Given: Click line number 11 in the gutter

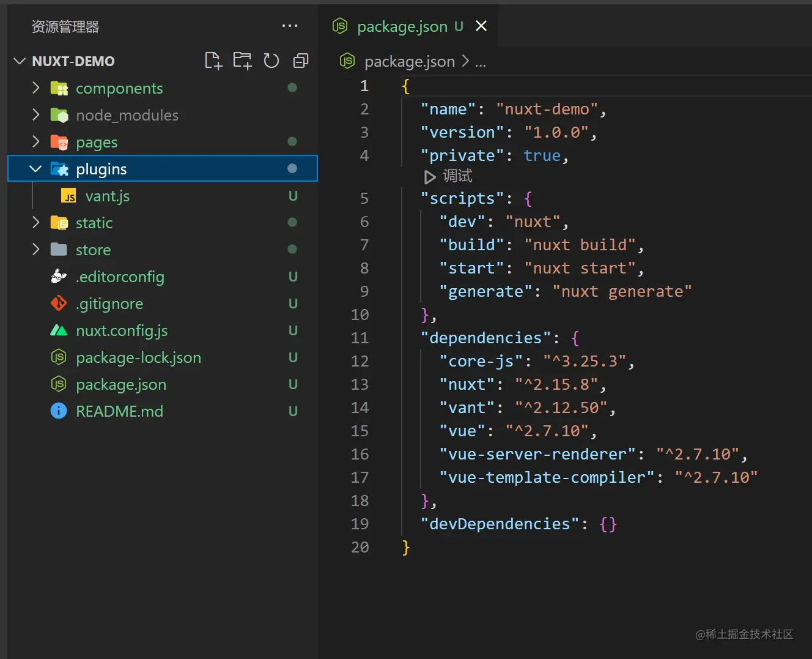Looking at the screenshot, I should 360,338.
